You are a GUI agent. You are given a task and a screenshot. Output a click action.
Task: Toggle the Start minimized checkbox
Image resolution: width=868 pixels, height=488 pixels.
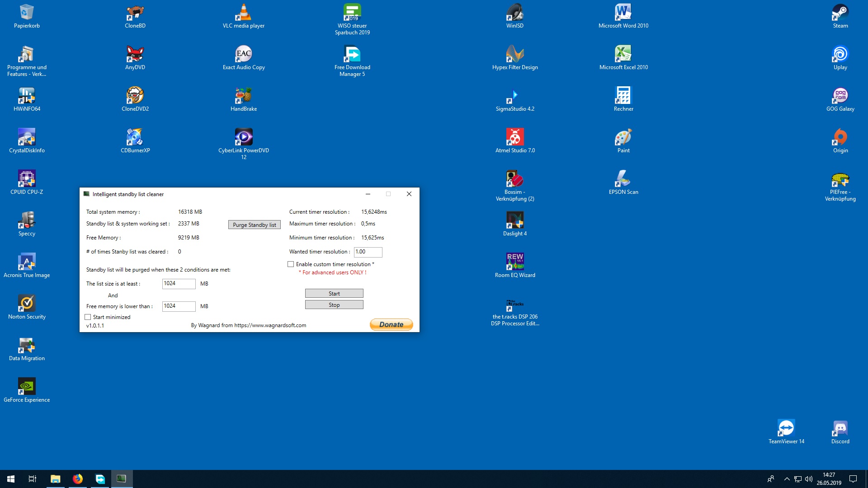88,317
